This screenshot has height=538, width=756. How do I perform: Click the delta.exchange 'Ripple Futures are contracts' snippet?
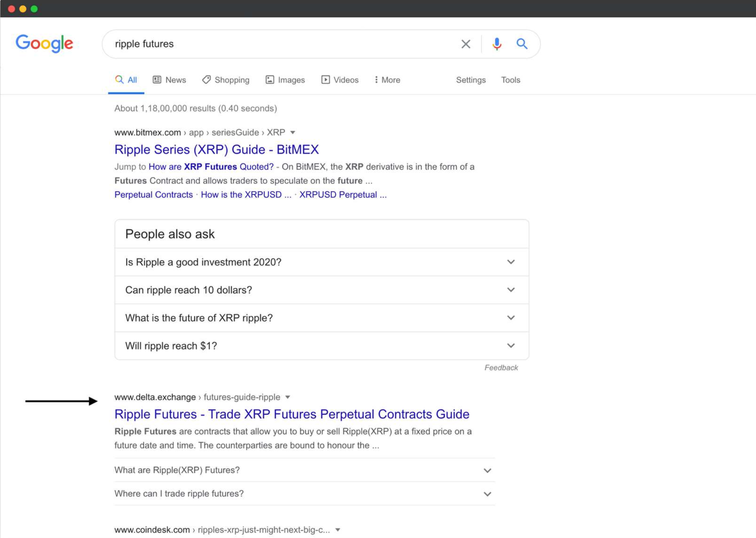[x=293, y=438]
